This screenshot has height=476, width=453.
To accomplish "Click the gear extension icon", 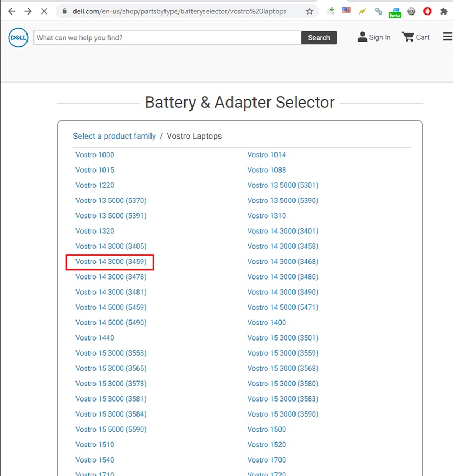I will [x=411, y=10].
